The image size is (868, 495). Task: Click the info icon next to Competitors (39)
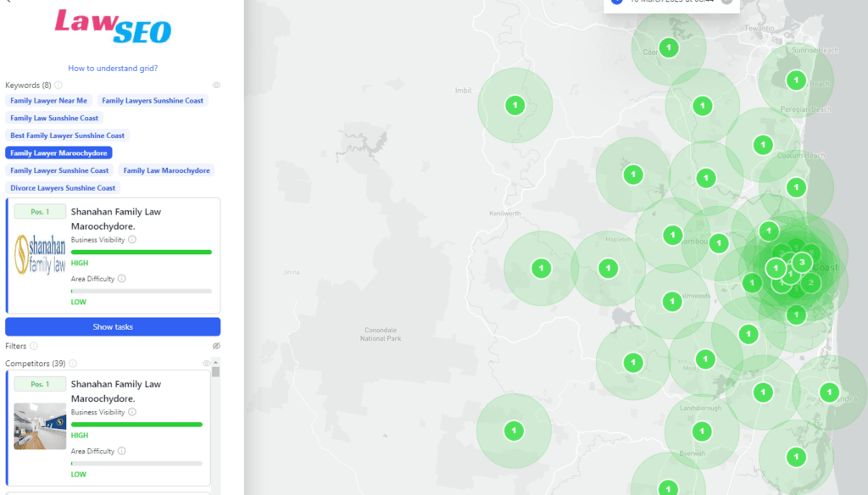73,364
